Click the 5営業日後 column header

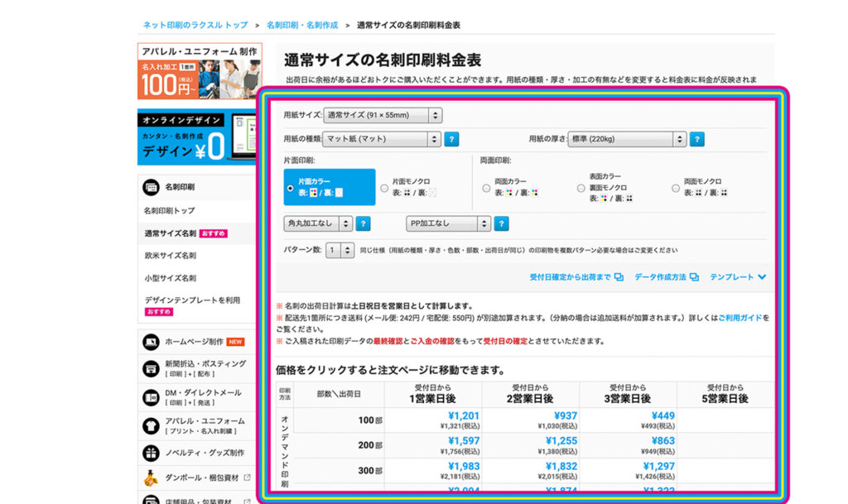pyautogui.click(x=725, y=394)
